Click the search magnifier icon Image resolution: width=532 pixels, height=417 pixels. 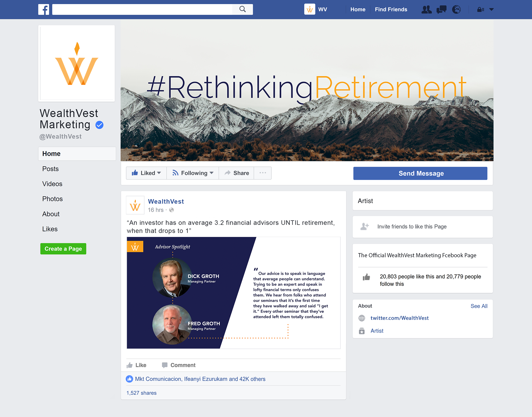point(242,9)
